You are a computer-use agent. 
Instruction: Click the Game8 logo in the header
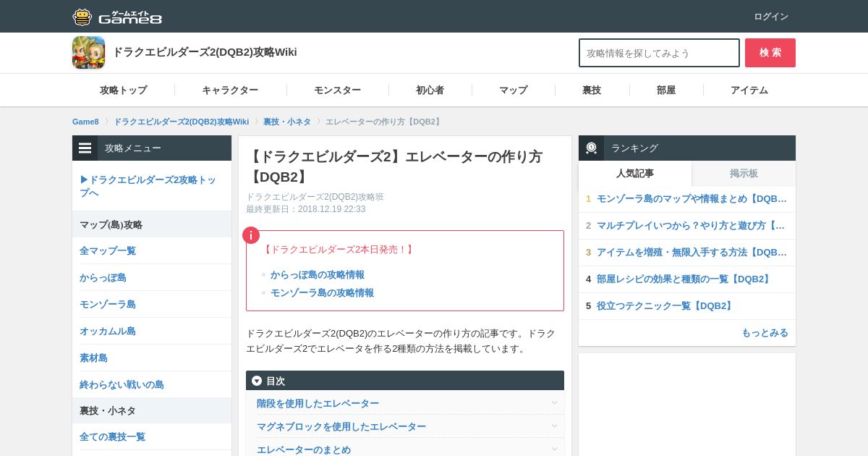(x=117, y=17)
